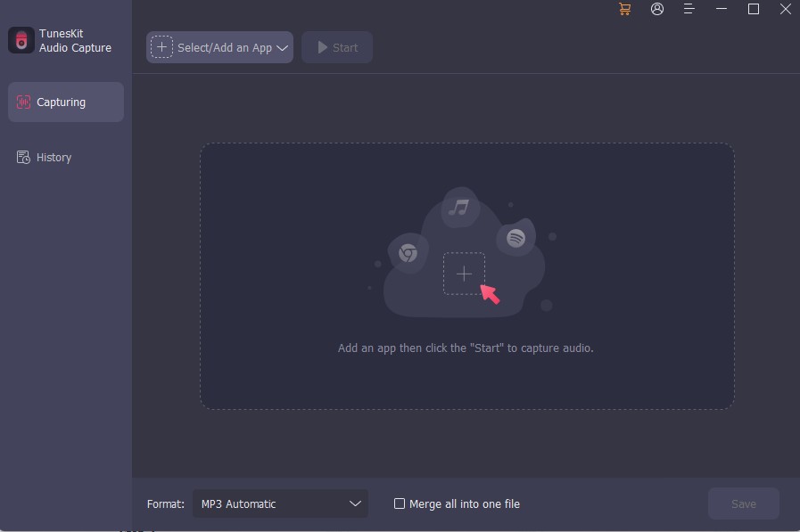800x532 pixels.
Task: Click the Save button
Action: click(744, 503)
